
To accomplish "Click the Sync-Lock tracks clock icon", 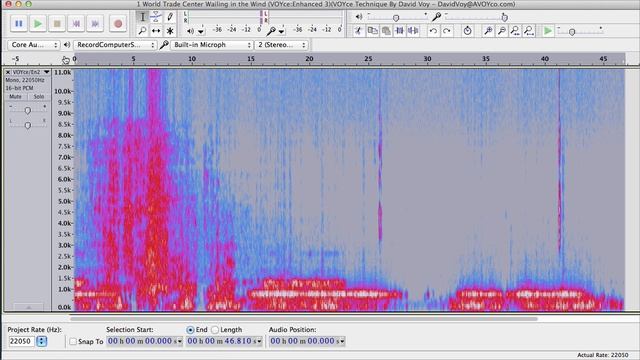I will (467, 31).
